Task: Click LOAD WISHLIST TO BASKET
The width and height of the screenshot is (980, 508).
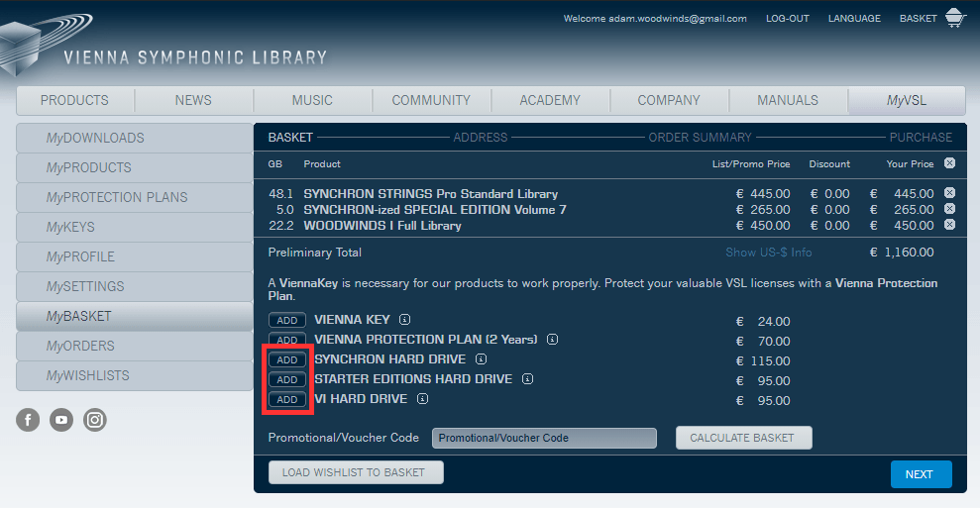Action: pos(356,472)
